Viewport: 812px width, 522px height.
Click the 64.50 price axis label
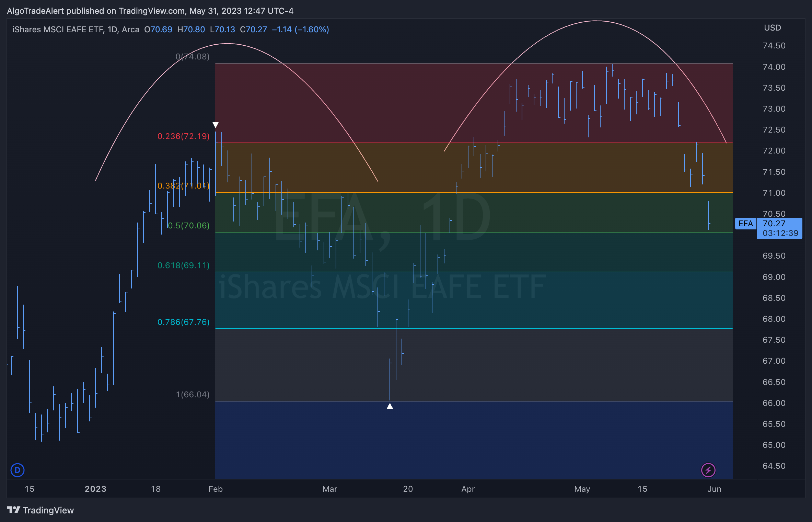[x=774, y=466]
